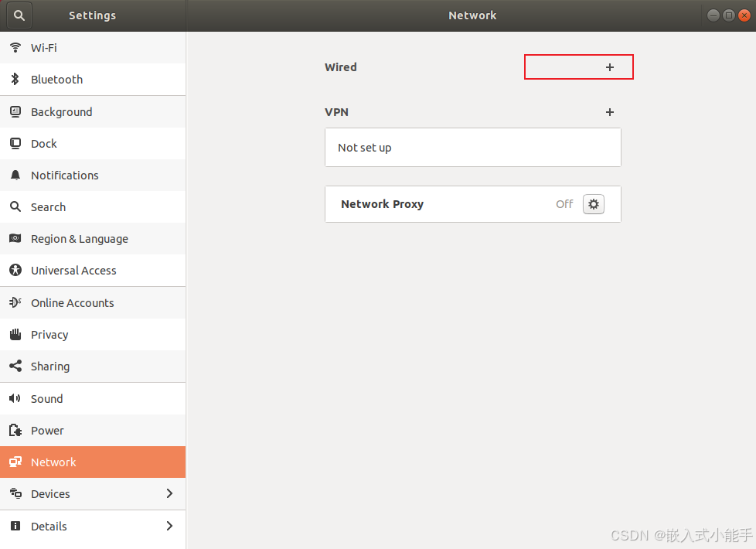Expand the Details submenu chevron

(169, 526)
